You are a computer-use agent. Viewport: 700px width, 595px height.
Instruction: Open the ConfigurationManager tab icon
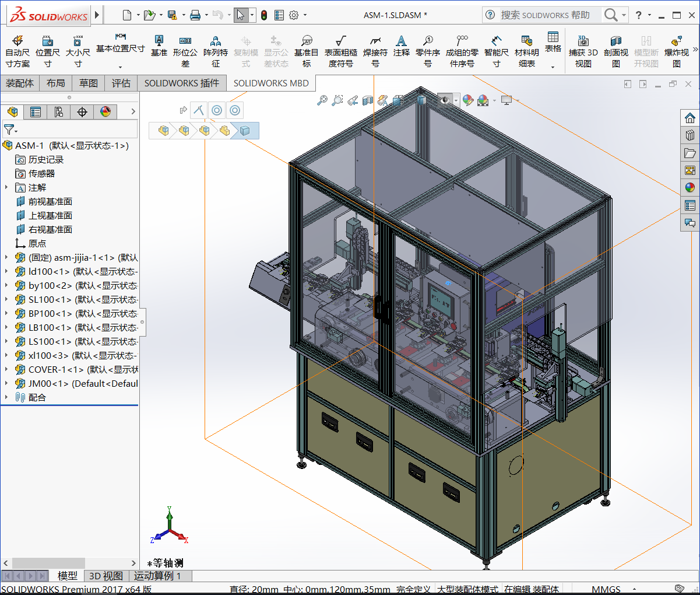click(x=59, y=112)
